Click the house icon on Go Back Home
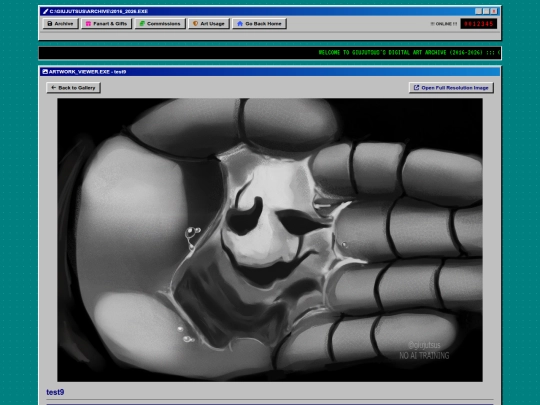 tap(240, 24)
